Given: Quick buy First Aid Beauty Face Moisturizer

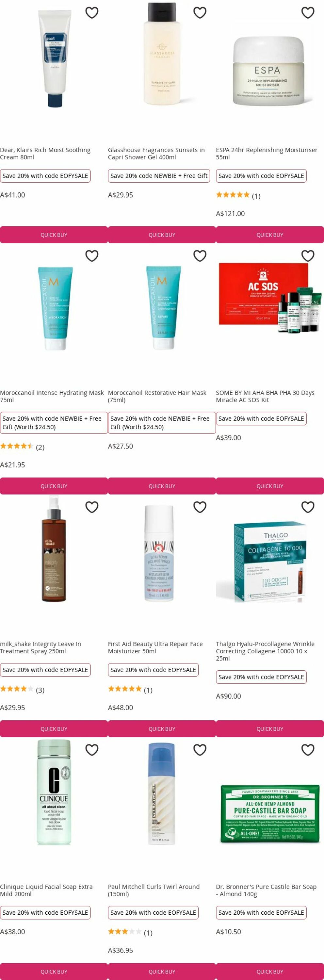Looking at the screenshot, I should click(x=162, y=728).
